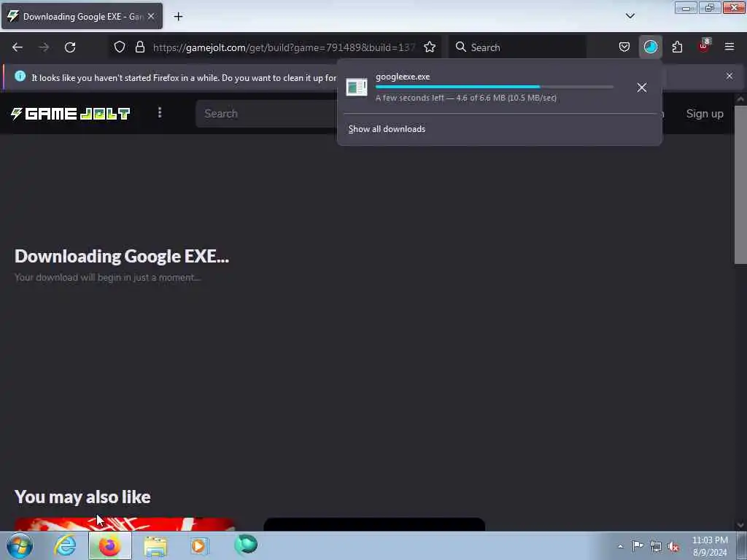This screenshot has height=560, width=747.
Task: Show hidden system tray icons arrow
Action: 620,547
